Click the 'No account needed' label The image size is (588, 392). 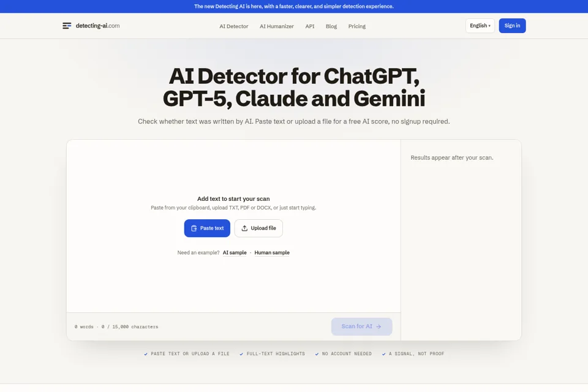point(347,354)
